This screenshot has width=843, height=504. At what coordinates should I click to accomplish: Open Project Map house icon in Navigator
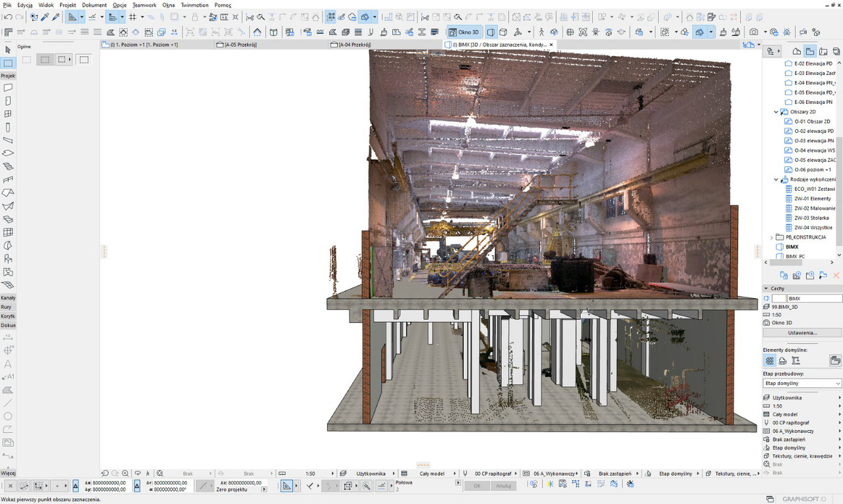[x=796, y=51]
